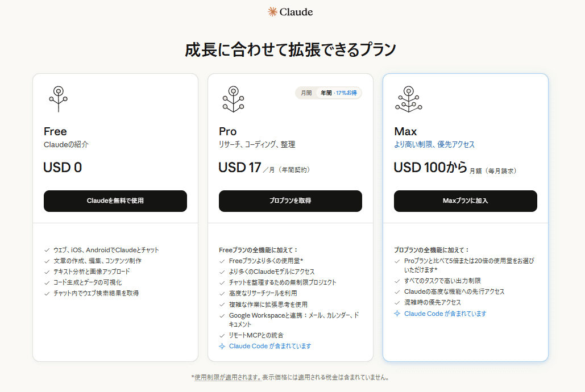Click the plant icon on the Max plan card

click(x=408, y=100)
